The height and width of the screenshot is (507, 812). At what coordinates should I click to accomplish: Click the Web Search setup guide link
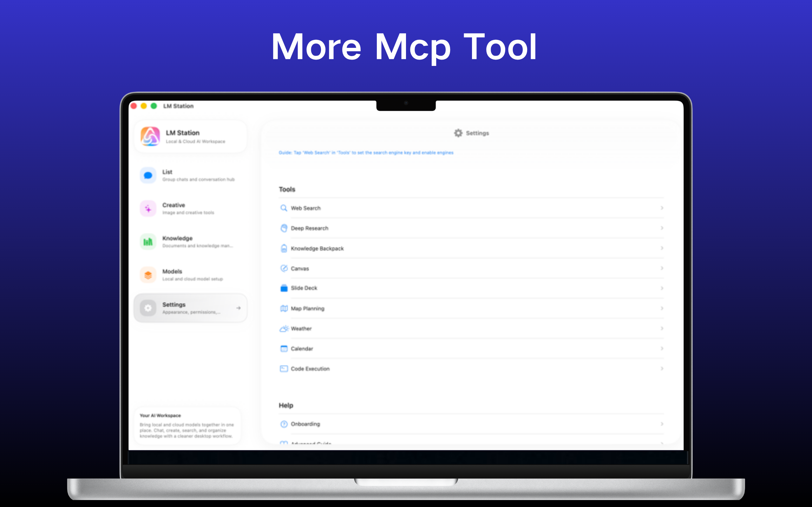point(366,152)
